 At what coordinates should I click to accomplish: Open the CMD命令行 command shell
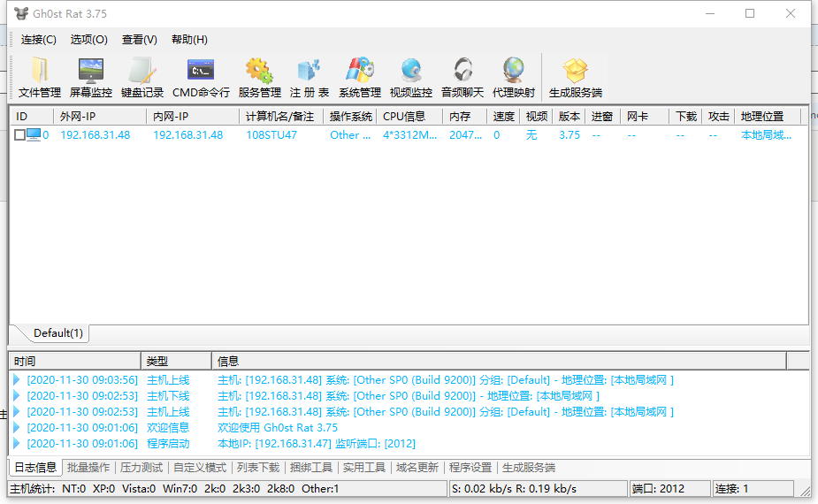[x=201, y=77]
